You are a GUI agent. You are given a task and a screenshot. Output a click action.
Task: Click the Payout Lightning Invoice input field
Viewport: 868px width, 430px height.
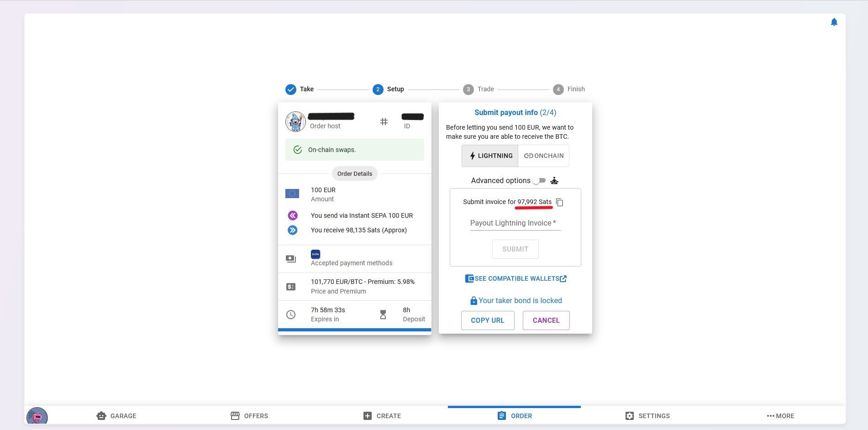515,223
